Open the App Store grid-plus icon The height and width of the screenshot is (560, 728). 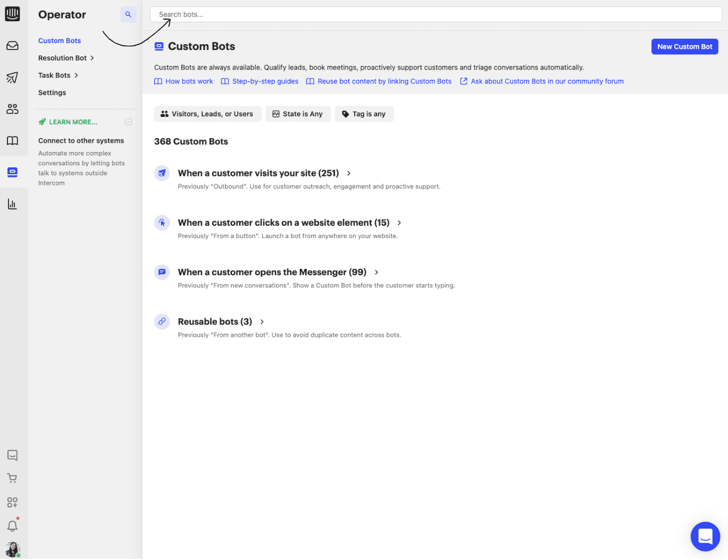pos(12,502)
